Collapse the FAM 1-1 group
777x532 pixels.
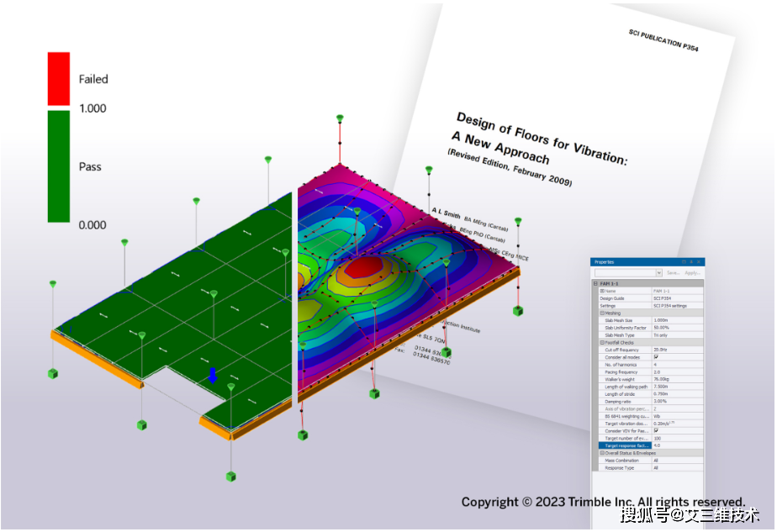click(x=595, y=283)
